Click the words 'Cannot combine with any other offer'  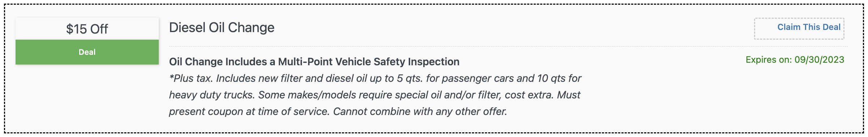420,111
